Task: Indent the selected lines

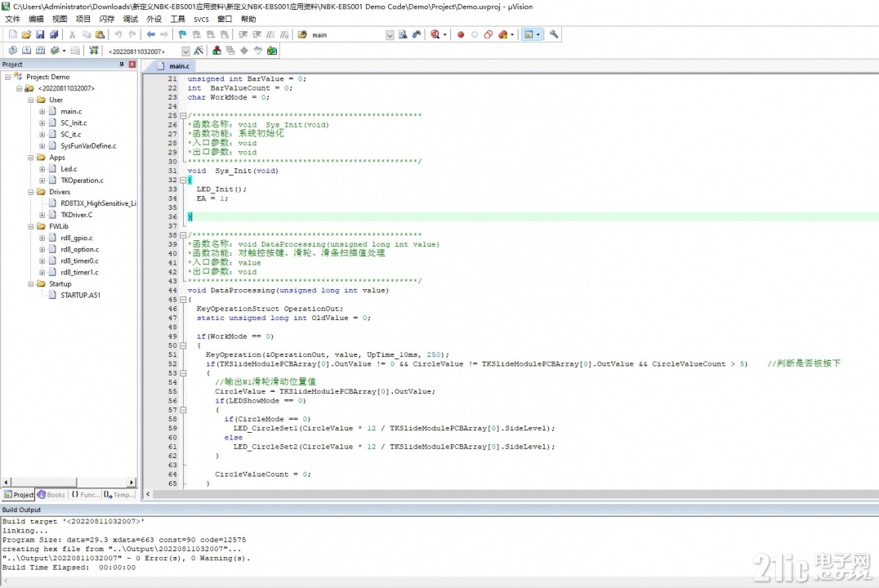Action: pyautogui.click(x=243, y=35)
